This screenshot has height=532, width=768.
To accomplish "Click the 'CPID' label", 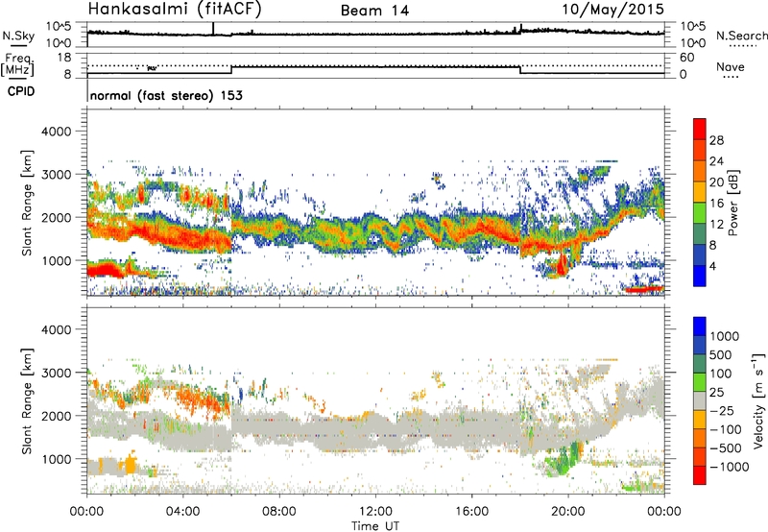I will tap(21, 91).
